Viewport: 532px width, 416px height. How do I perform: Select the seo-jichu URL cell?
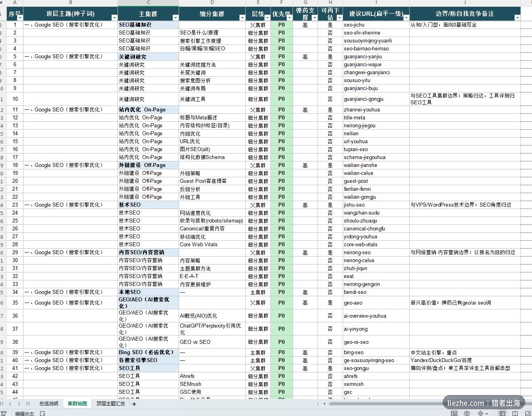click(x=376, y=25)
